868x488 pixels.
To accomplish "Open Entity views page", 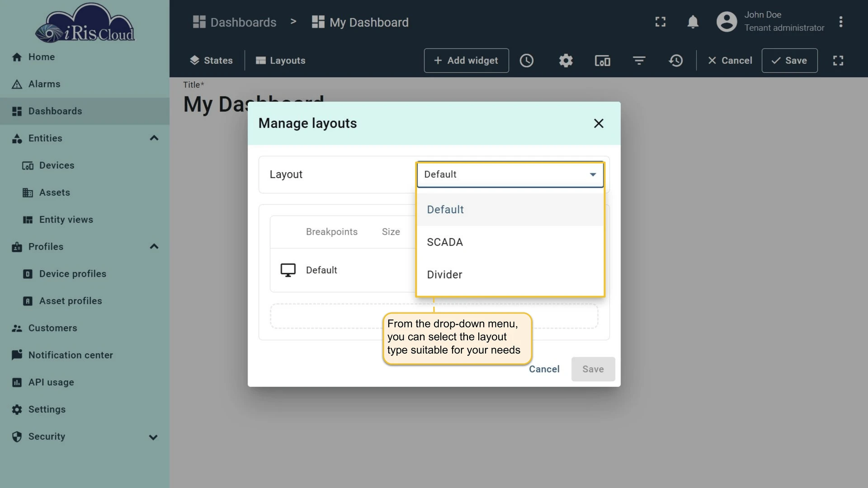I will coord(85,220).
